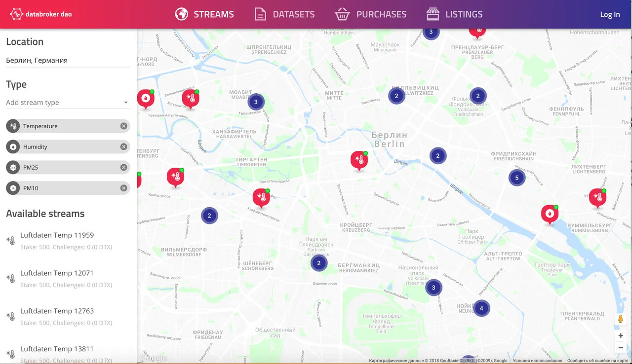The image size is (632, 364).
Task: Open cluster of 2 left of Friedrichshain
Action: coord(438,156)
